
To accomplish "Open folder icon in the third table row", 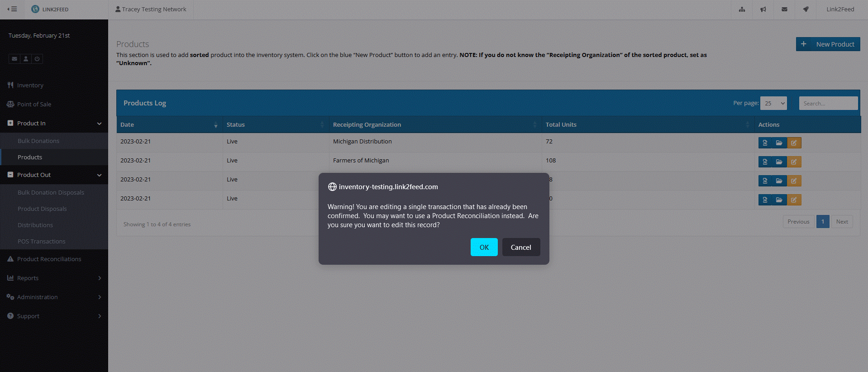I will (x=779, y=181).
